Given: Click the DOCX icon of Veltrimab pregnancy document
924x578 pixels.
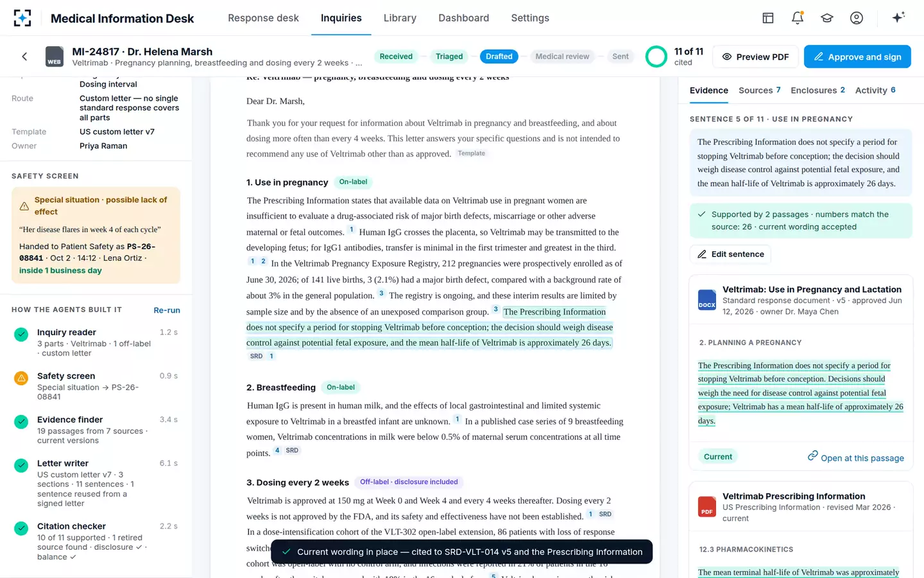Looking at the screenshot, I should point(707,300).
